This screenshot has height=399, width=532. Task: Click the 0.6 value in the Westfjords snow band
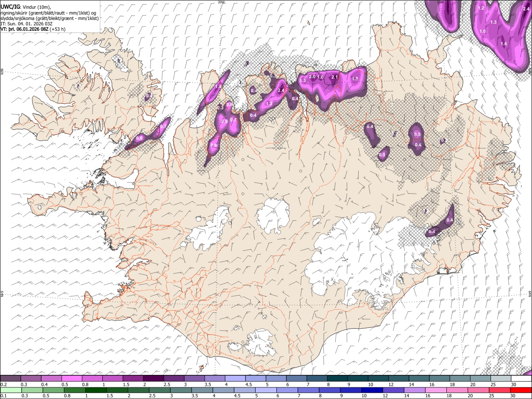(x=140, y=138)
